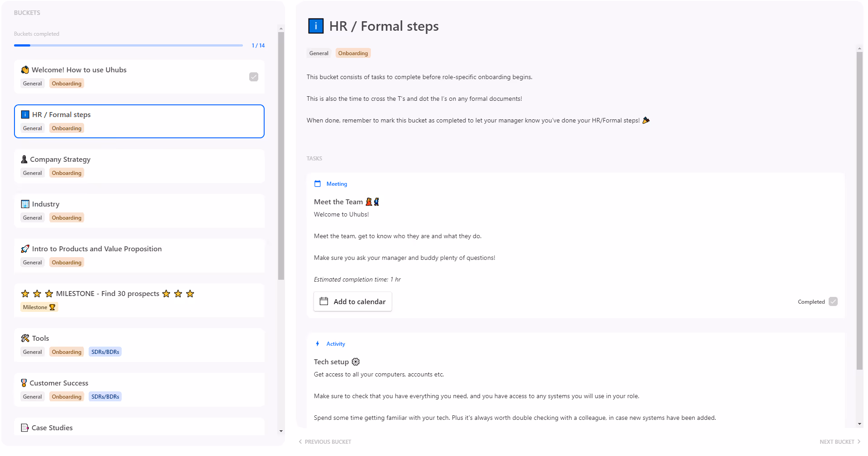
Task: Open the Case Studies bucket
Action: 139,427
